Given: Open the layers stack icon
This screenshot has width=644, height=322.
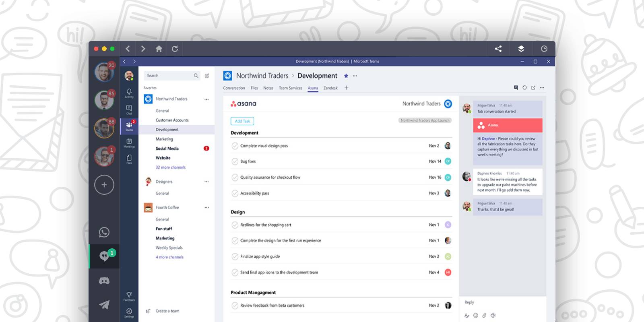Looking at the screenshot, I should pyautogui.click(x=521, y=49).
